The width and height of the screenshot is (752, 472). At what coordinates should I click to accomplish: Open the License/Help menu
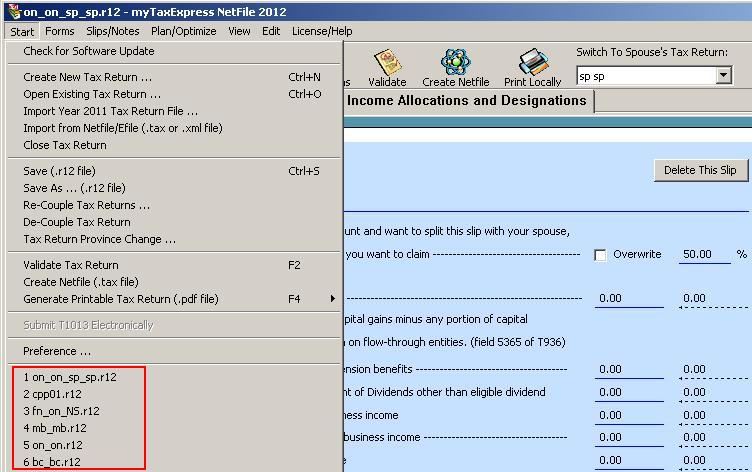322,31
